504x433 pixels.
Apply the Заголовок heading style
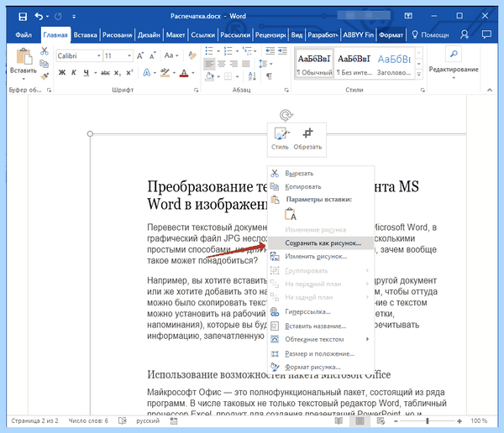tap(394, 63)
